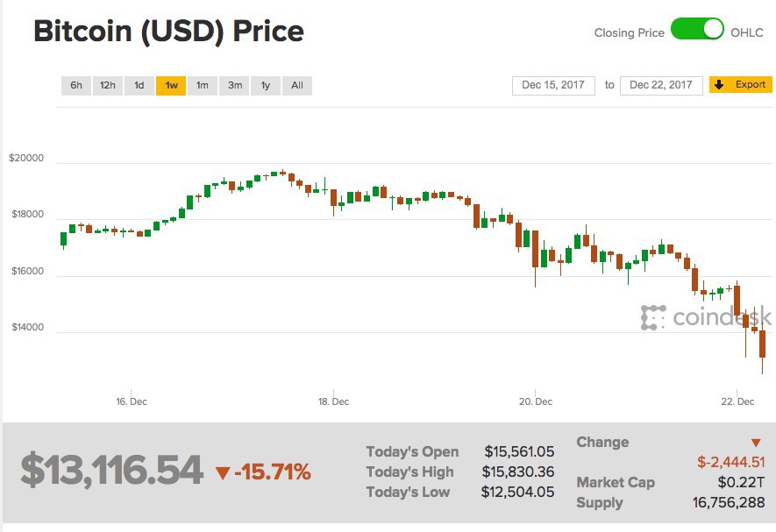The image size is (776, 532).
Task: Click the last red candlestick on chart
Action: pyautogui.click(x=763, y=344)
